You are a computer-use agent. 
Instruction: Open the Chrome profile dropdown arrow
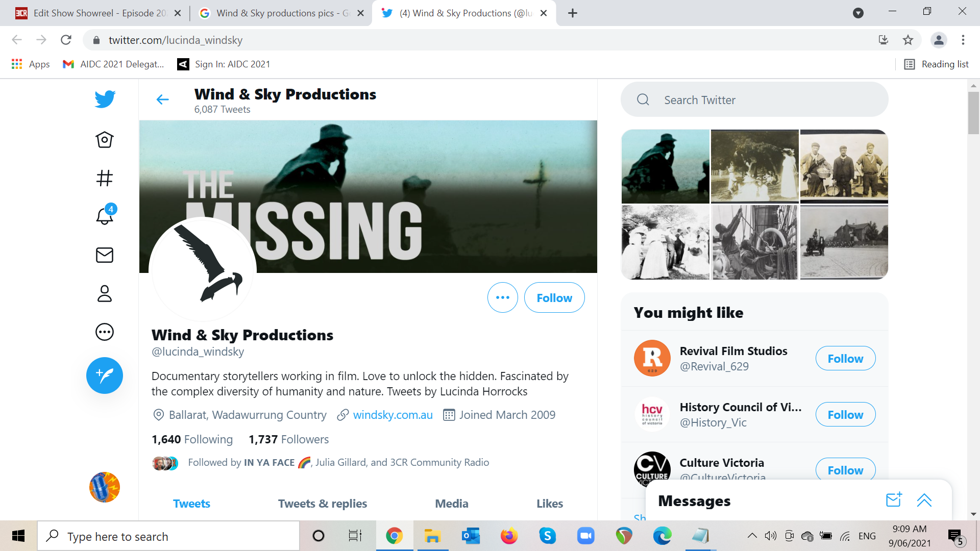(858, 13)
